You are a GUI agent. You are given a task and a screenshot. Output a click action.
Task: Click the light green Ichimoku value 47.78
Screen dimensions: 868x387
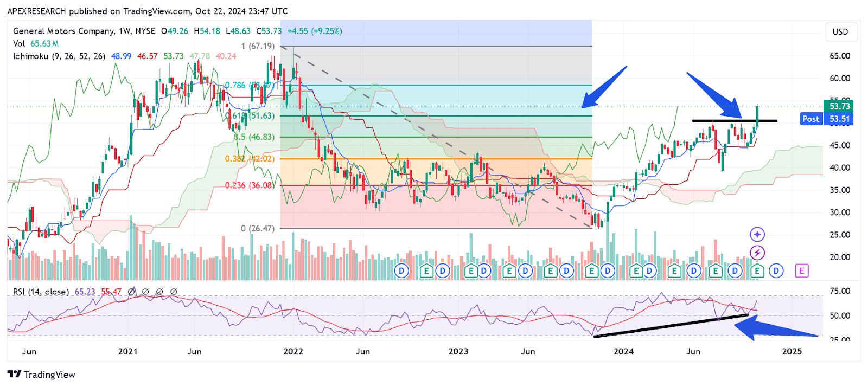(x=200, y=56)
